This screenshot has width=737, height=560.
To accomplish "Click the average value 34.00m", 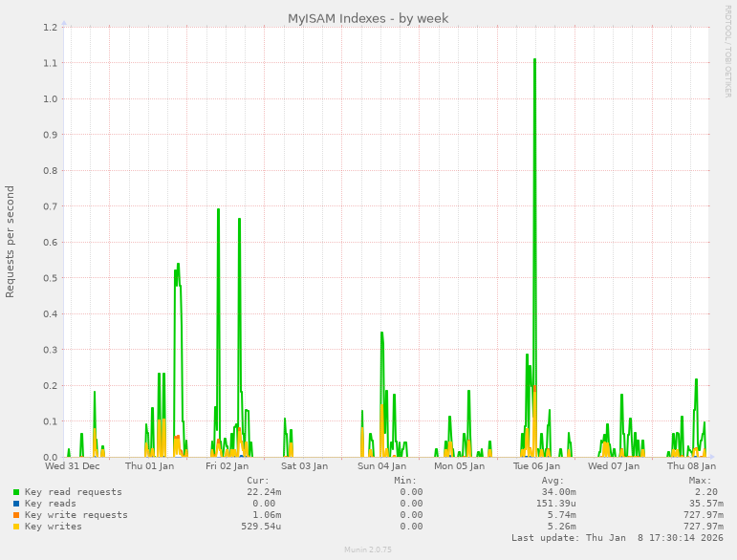I will click(558, 492).
